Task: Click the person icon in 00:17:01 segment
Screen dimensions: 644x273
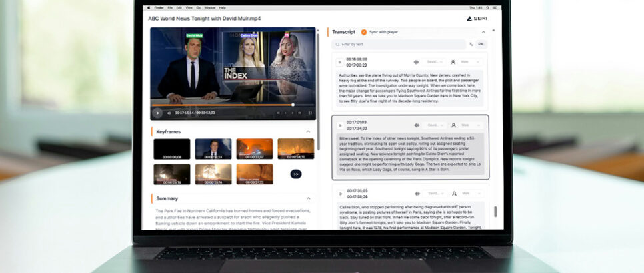Action: pos(453,125)
